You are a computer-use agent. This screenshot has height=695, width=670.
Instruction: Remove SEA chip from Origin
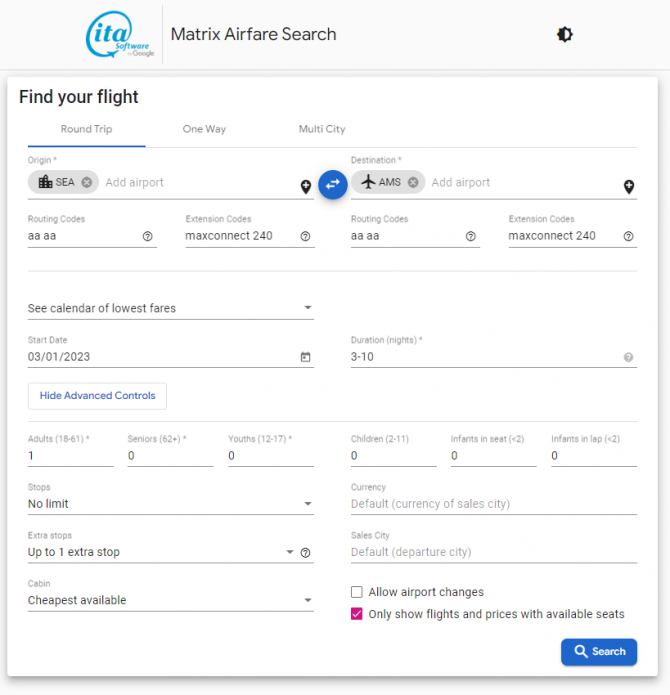tap(87, 182)
